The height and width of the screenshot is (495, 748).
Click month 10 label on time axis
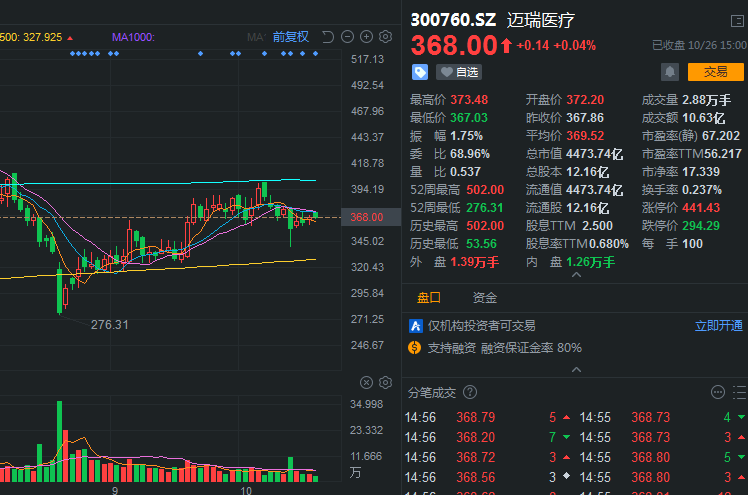(x=246, y=490)
